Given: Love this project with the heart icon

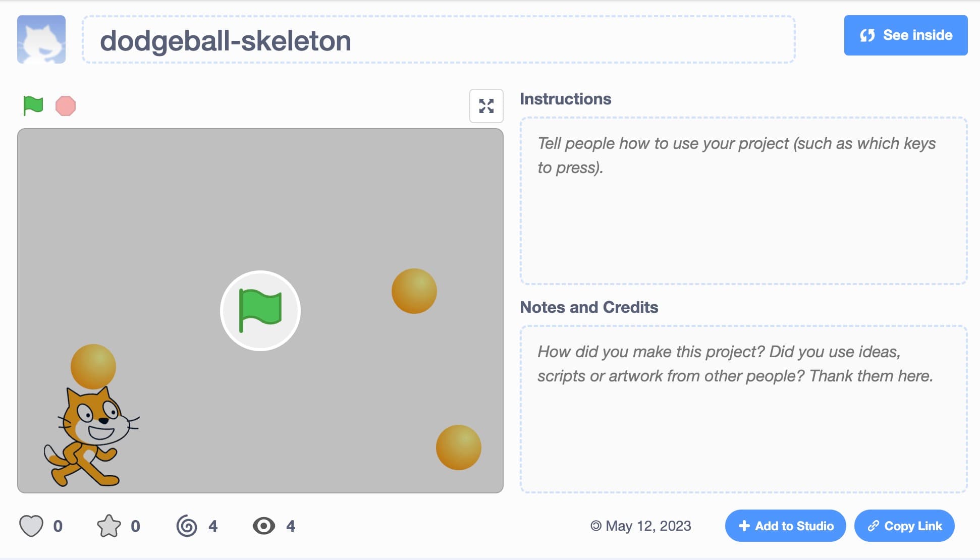Looking at the screenshot, I should (31, 526).
